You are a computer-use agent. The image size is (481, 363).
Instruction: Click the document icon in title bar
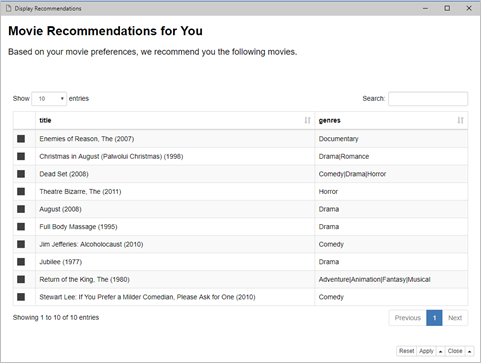[x=9, y=8]
